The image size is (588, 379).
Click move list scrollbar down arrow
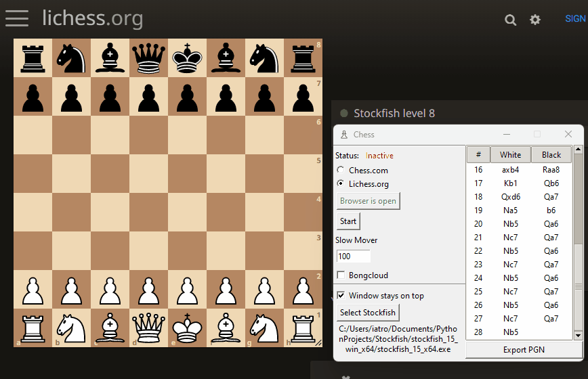tap(578, 336)
